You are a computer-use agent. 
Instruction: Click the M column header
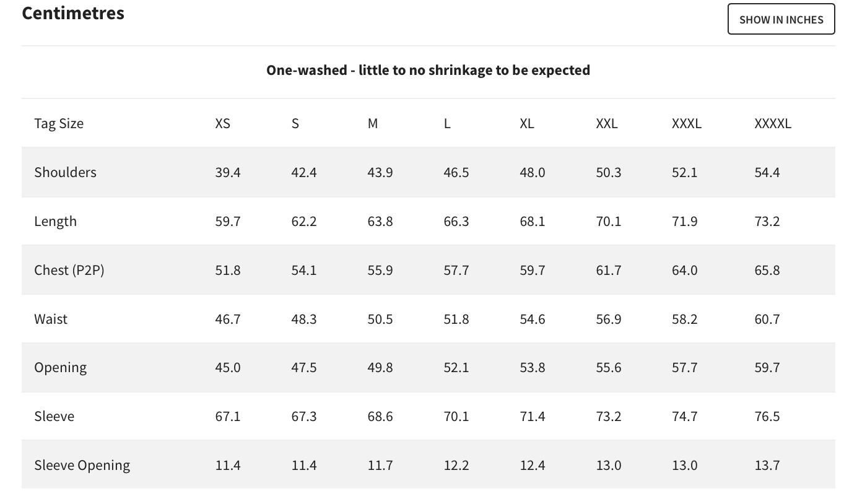point(373,123)
